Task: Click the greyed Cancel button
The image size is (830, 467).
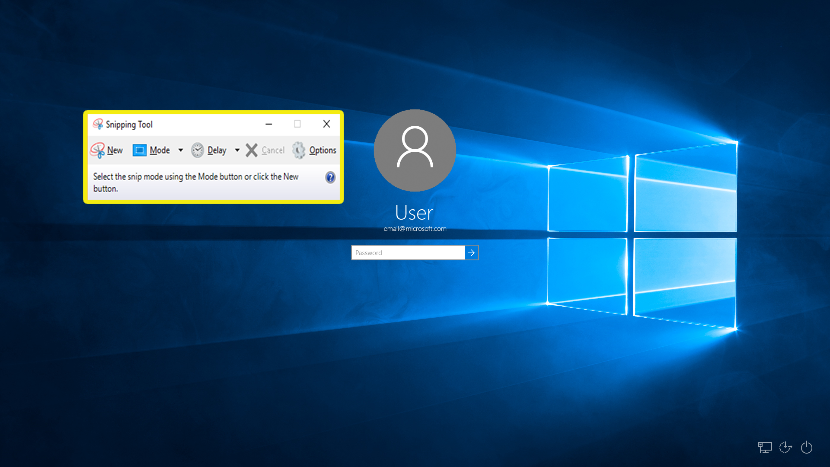Action: coord(265,150)
